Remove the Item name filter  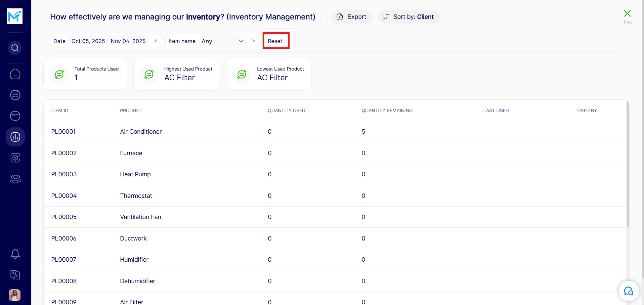coord(254,41)
